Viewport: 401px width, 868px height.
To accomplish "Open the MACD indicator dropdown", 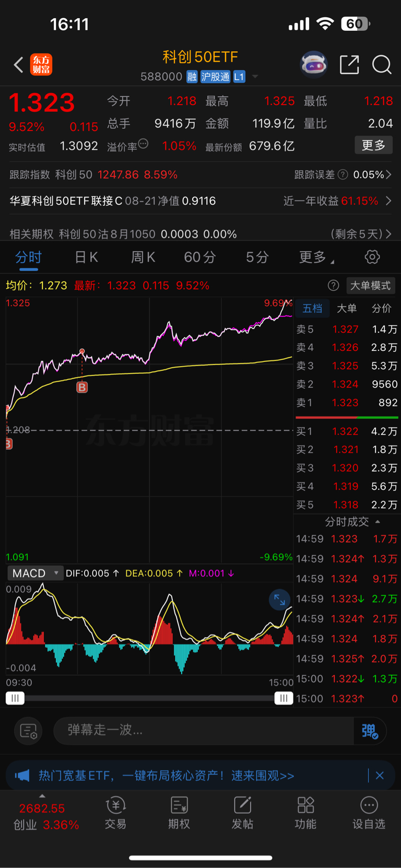I will (35, 573).
